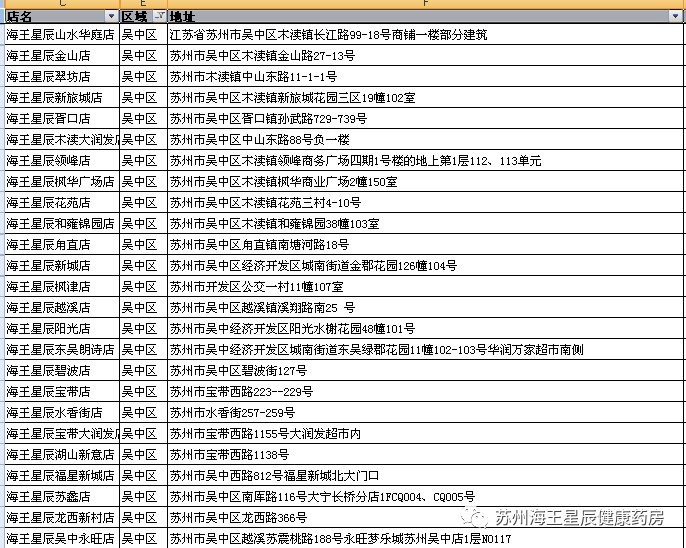The width and height of the screenshot is (686, 548).
Task: Select cell 海王星辰新旅城店
Action: 62,98
